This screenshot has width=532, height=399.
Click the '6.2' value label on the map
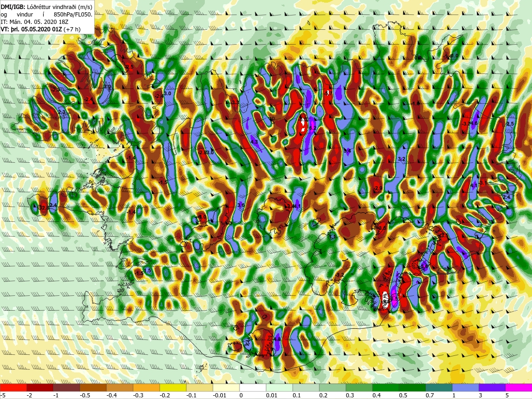[312, 128]
